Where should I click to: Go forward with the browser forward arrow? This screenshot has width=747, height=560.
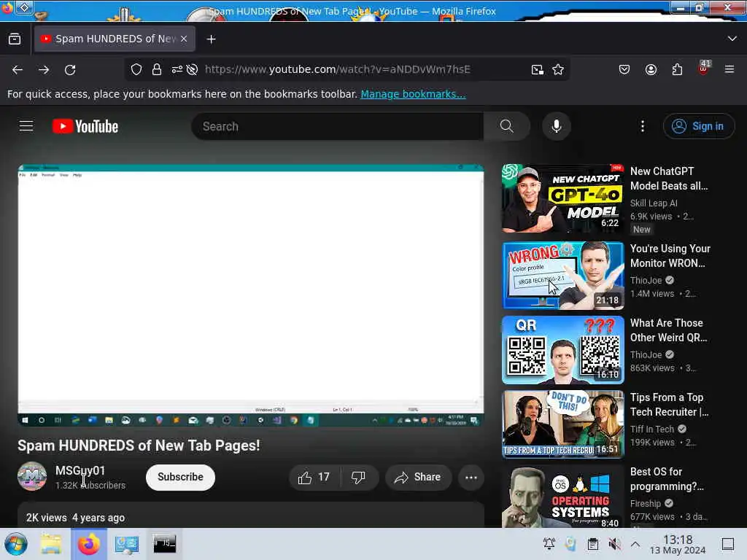[44, 70]
